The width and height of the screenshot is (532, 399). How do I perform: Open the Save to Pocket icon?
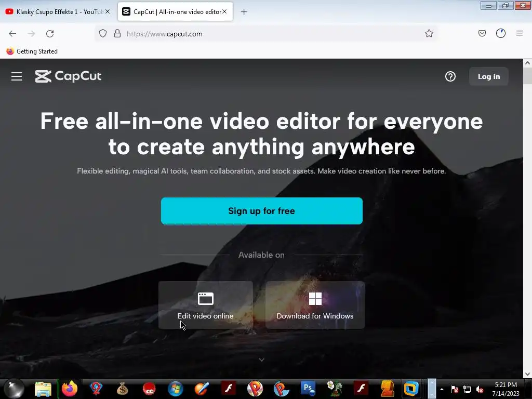[x=482, y=33]
